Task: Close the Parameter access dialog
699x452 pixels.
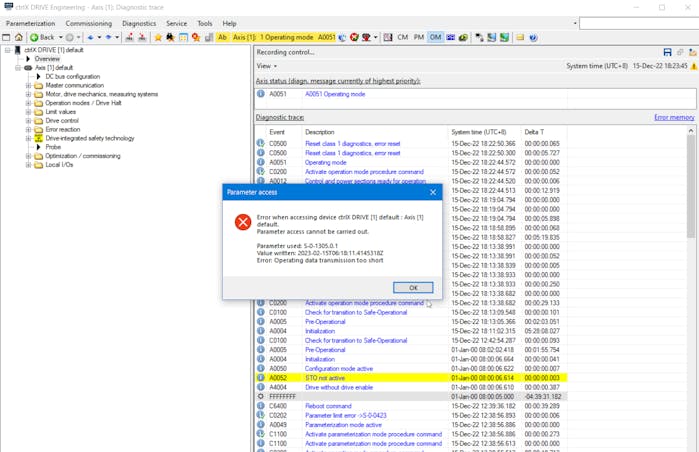Action: (x=433, y=192)
